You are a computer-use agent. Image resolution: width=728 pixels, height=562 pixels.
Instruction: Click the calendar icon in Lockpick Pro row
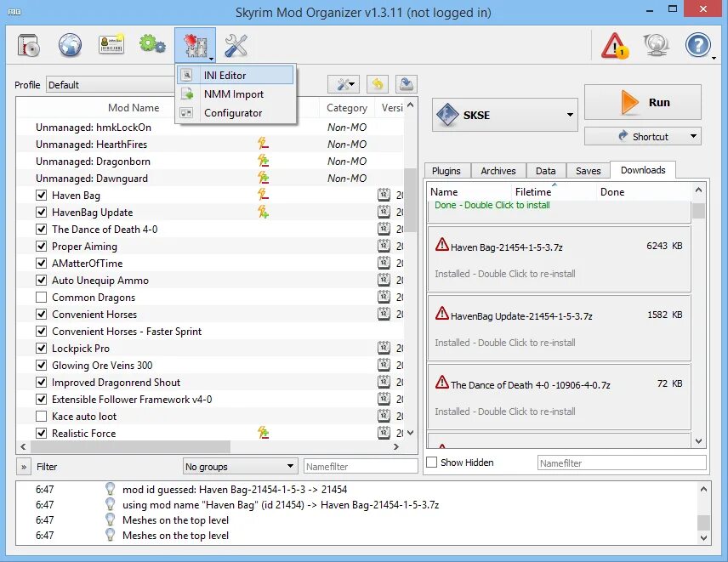(384, 348)
